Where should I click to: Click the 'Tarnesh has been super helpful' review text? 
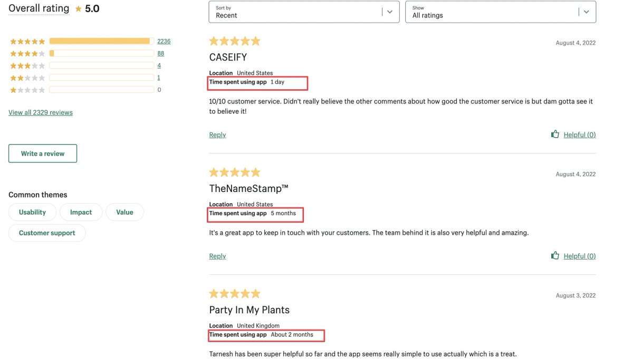coord(363,353)
